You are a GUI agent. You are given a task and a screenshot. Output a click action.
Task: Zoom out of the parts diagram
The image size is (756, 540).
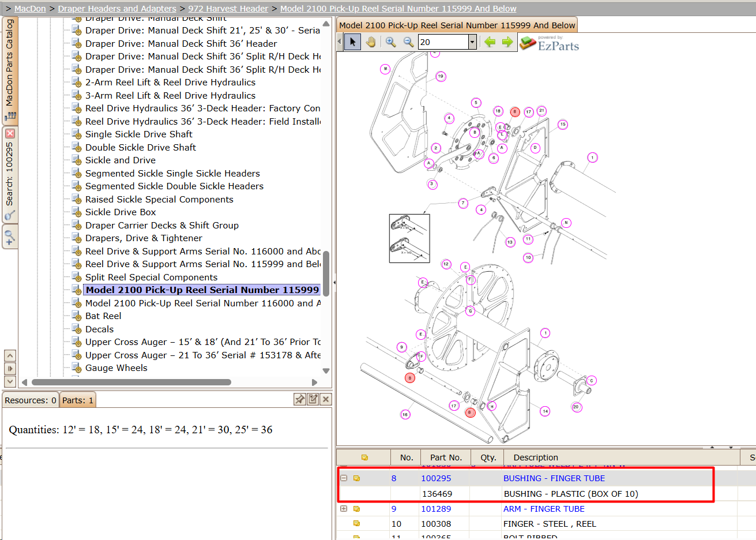click(408, 42)
